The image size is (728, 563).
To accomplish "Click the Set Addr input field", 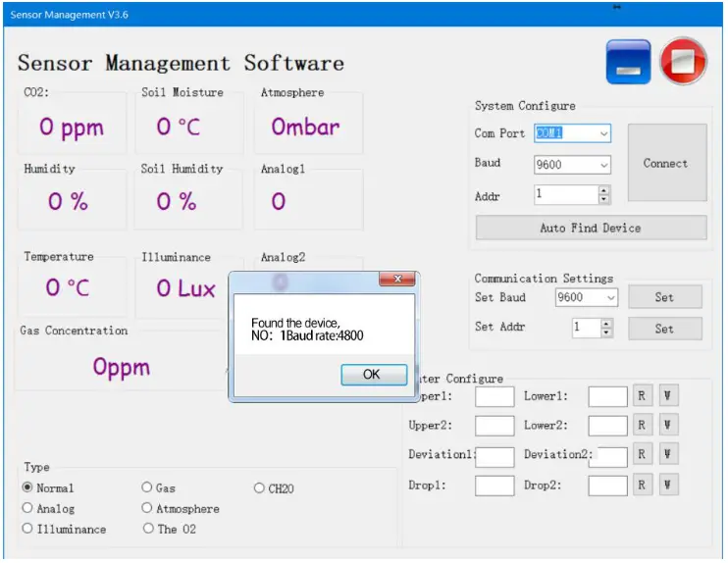I will 587,329.
